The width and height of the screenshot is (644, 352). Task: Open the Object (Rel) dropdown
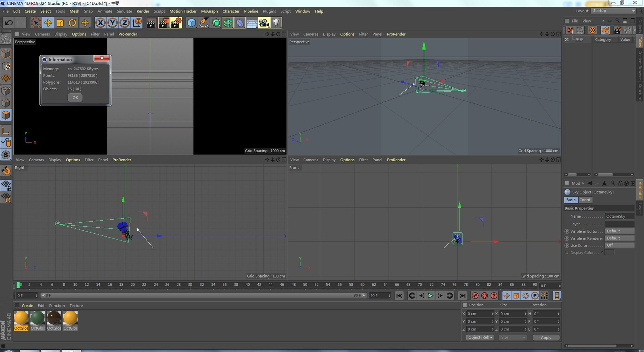(x=480, y=338)
